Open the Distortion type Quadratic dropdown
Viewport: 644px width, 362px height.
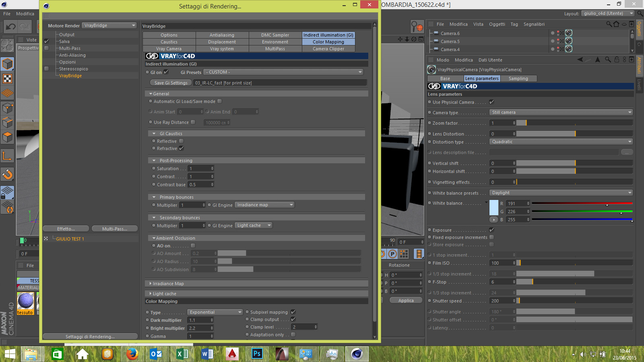561,142
